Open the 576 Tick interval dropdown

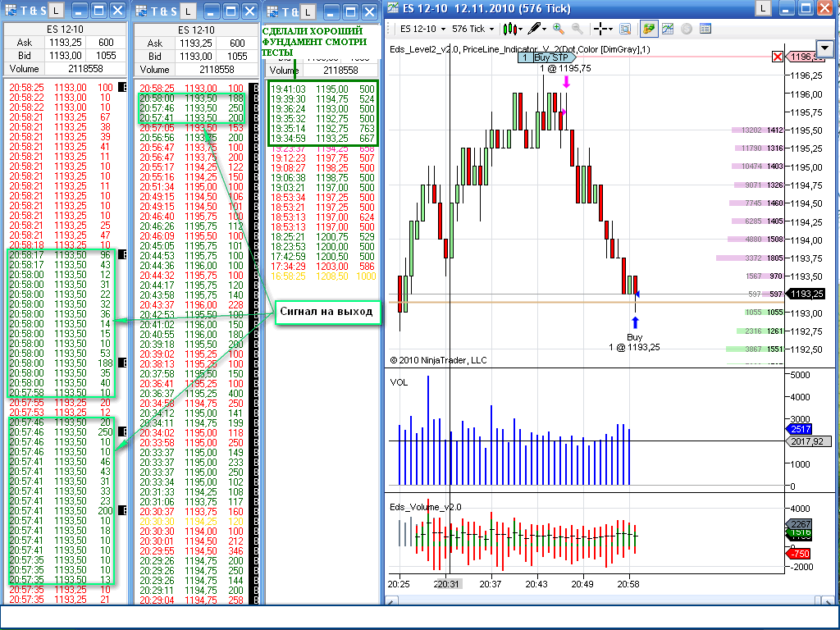(x=474, y=29)
